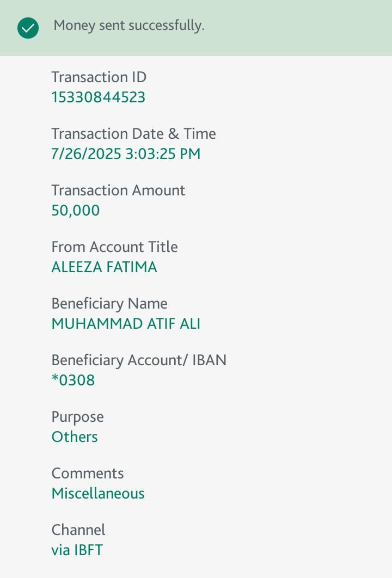Select the Transaction ID number 15330844523
392x578 pixels.
[99, 97]
